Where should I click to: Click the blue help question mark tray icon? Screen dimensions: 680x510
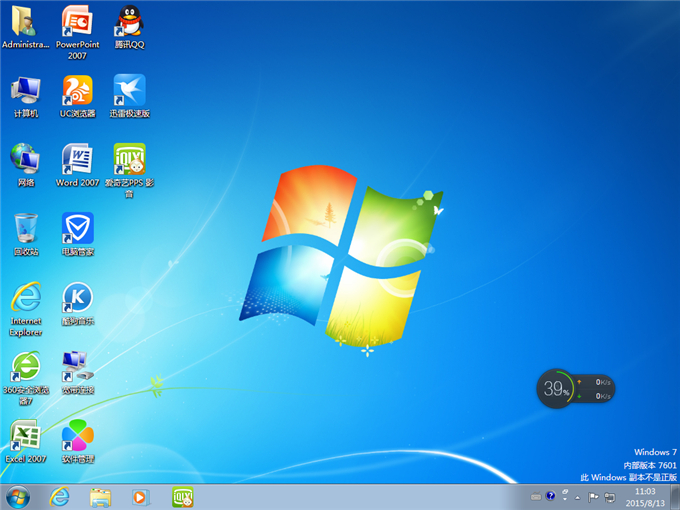tap(550, 496)
